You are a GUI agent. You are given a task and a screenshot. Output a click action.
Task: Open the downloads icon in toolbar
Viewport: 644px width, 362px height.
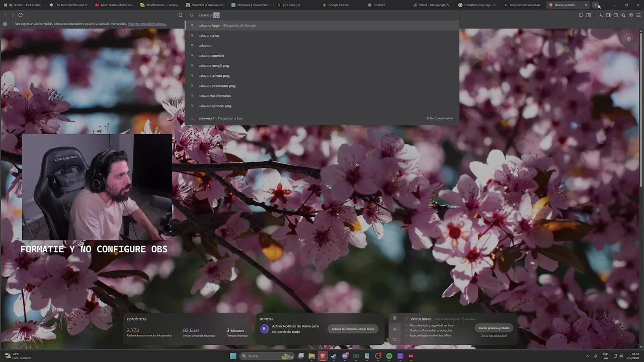(601, 15)
